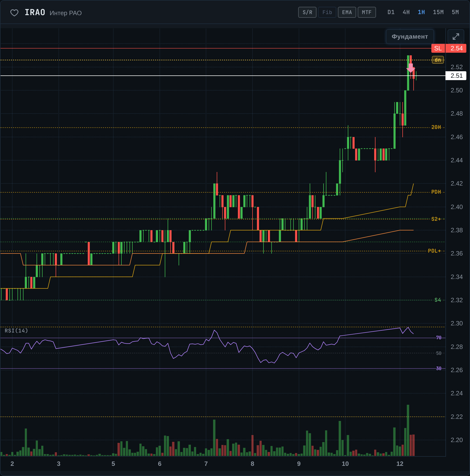This screenshot has width=470, height=476.
Task: Toggle the MTF overlay
Action: [x=367, y=12]
